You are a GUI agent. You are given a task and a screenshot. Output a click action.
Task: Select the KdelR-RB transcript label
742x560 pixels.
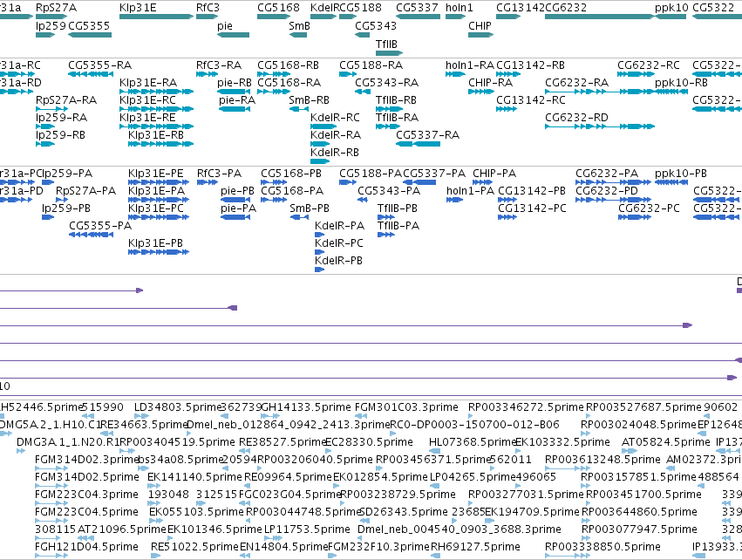(x=335, y=153)
